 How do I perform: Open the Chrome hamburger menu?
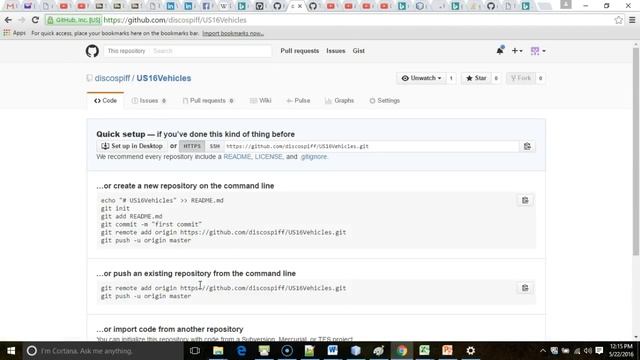point(632,20)
